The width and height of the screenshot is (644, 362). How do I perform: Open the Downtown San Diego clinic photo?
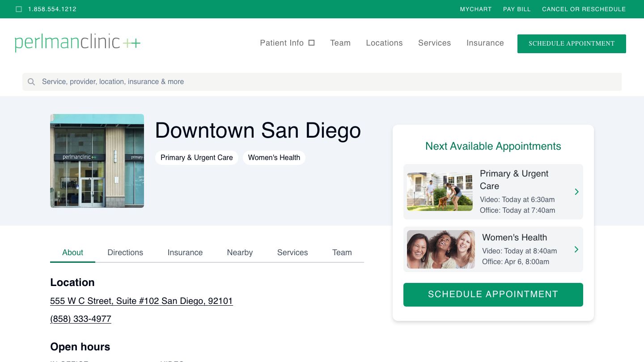[x=97, y=161]
